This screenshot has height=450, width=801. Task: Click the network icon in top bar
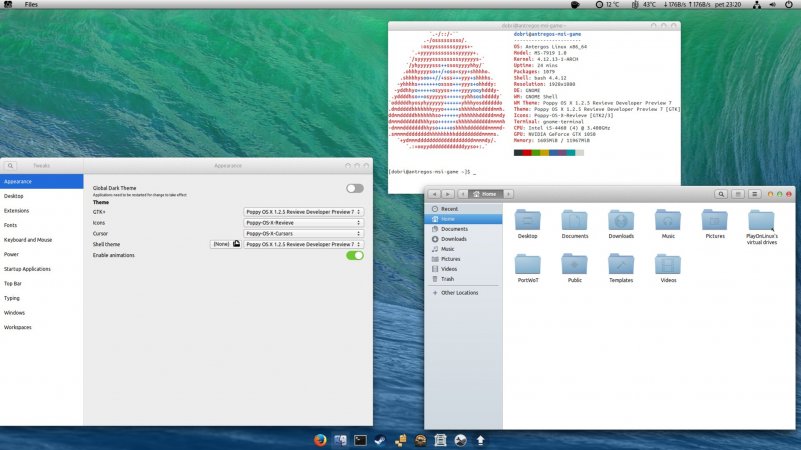coord(757,5)
